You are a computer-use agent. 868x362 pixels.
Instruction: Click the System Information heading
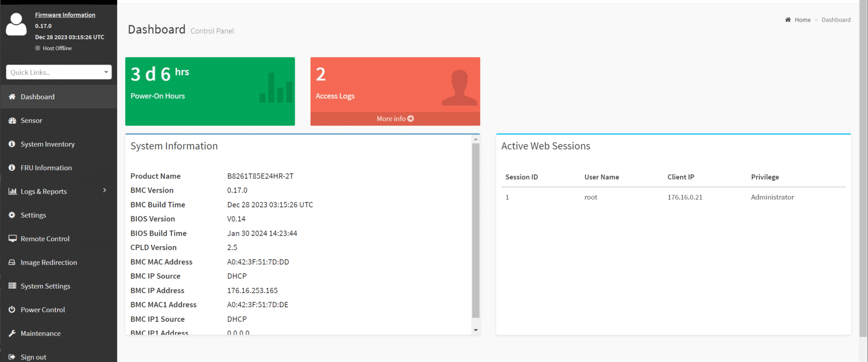click(174, 146)
